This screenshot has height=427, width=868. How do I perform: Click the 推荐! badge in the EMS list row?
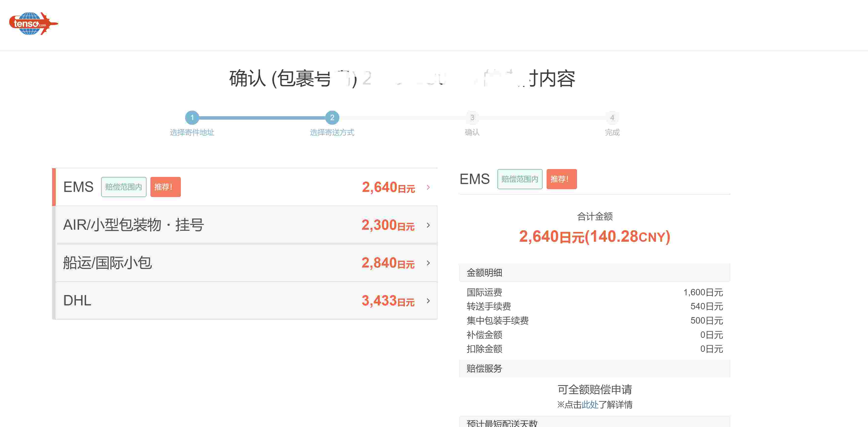[x=165, y=187]
